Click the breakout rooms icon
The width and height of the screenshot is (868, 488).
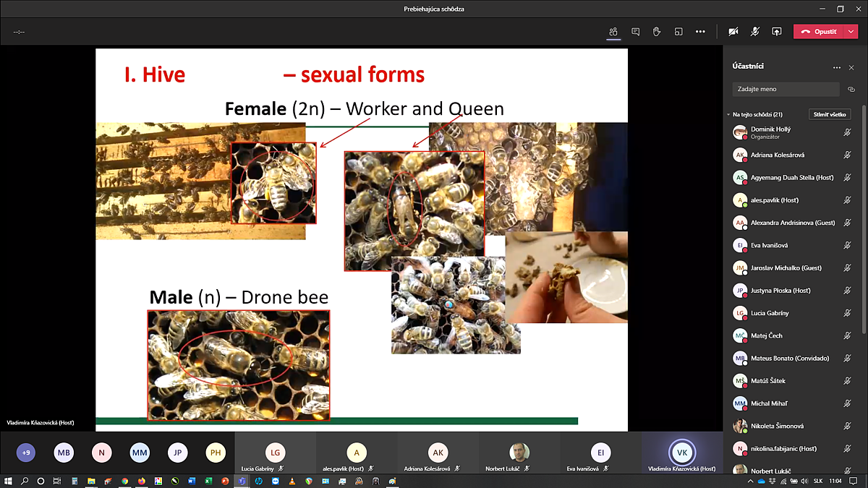tap(678, 32)
